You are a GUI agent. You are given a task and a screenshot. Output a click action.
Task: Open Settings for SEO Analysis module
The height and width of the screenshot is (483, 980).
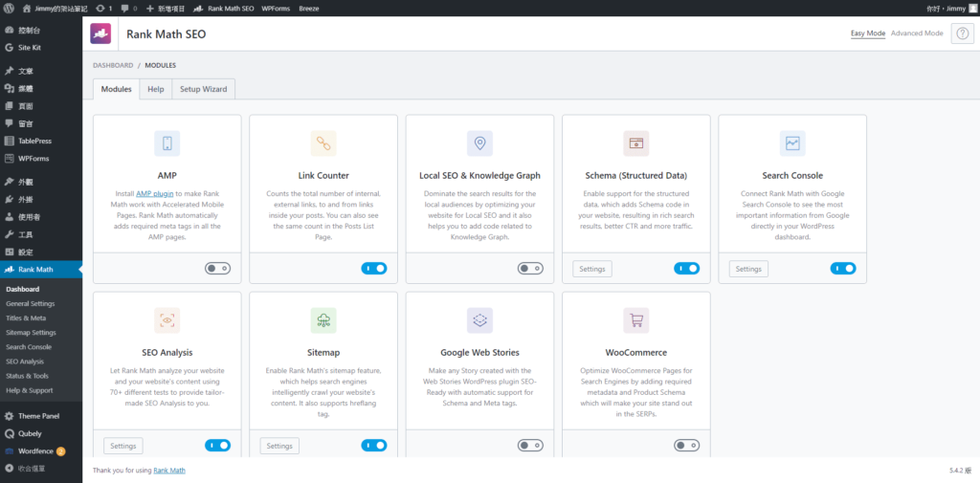(x=123, y=446)
